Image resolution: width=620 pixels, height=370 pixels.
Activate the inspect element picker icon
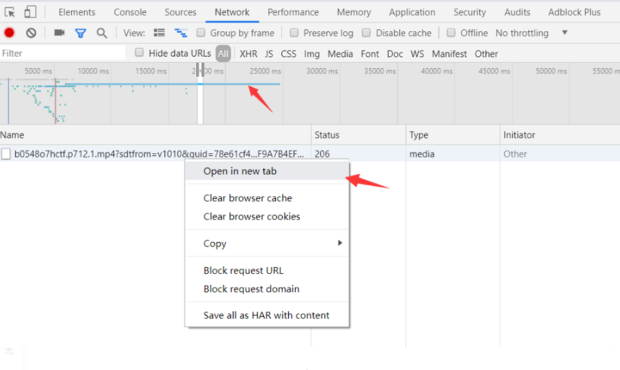pyautogui.click(x=10, y=12)
